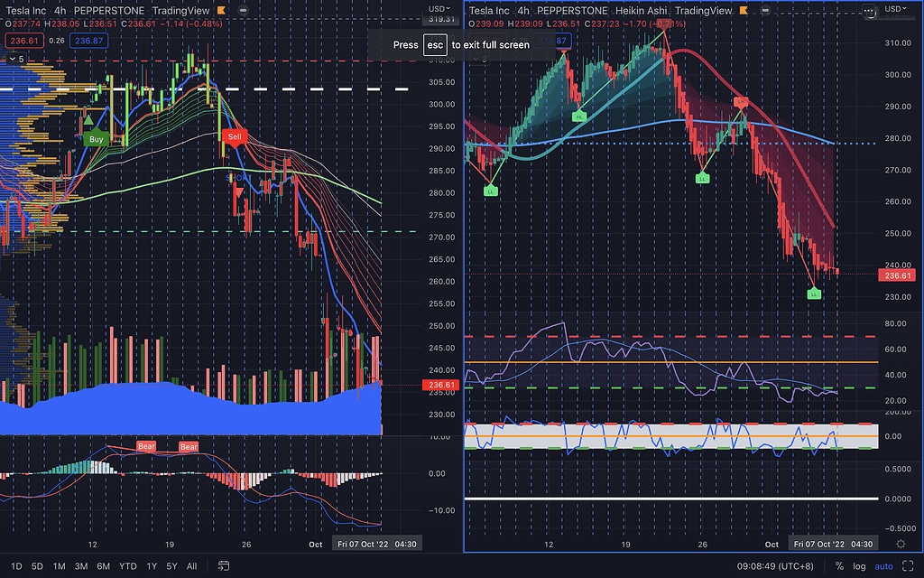Image resolution: width=924 pixels, height=578 pixels.
Task: Click the orange flag icon on left chart title
Action: pyautogui.click(x=222, y=10)
